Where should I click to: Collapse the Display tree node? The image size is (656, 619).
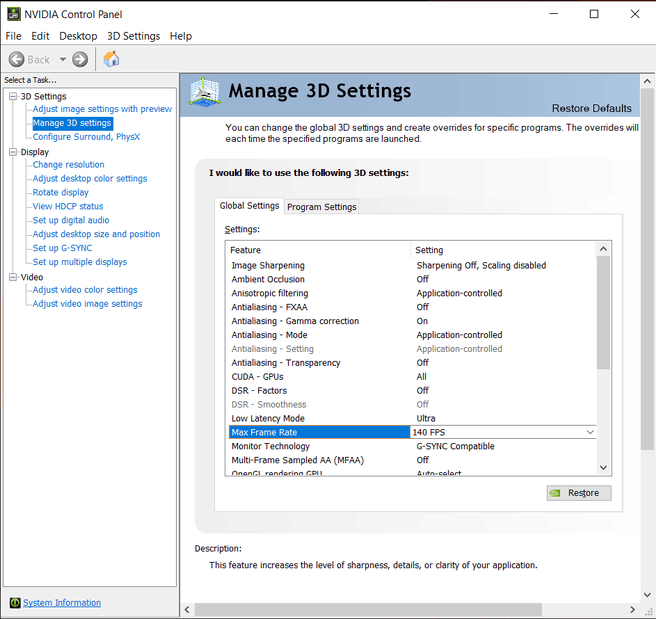12,152
